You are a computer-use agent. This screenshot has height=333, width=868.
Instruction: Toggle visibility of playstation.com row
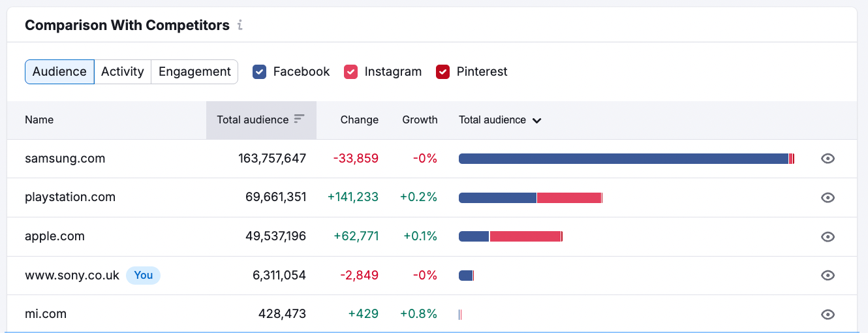coord(828,198)
